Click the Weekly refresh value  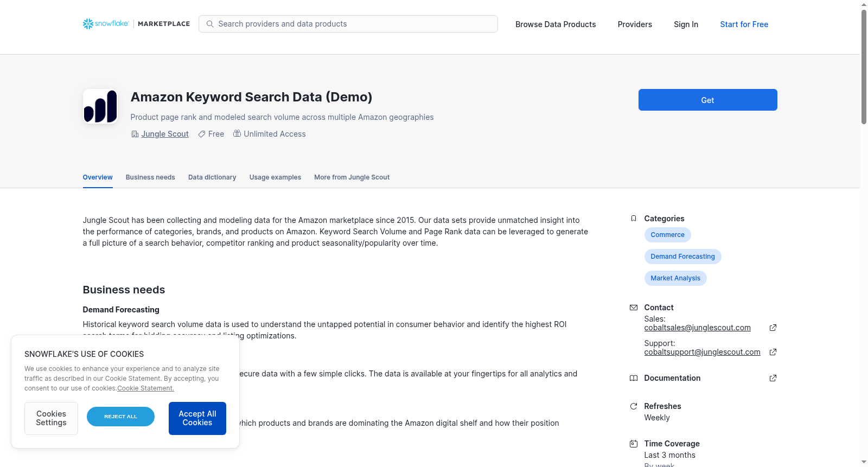[657, 418]
